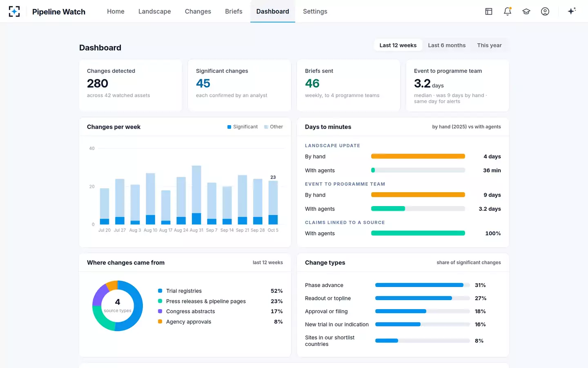The width and height of the screenshot is (588, 368).
Task: Open the sparkle AI assistant icon
Action: tap(572, 11)
